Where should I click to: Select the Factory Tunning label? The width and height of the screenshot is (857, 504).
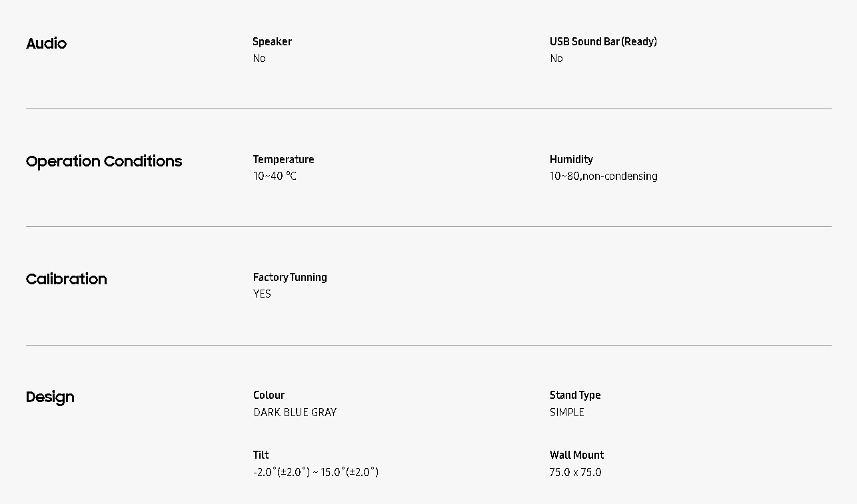[290, 277]
